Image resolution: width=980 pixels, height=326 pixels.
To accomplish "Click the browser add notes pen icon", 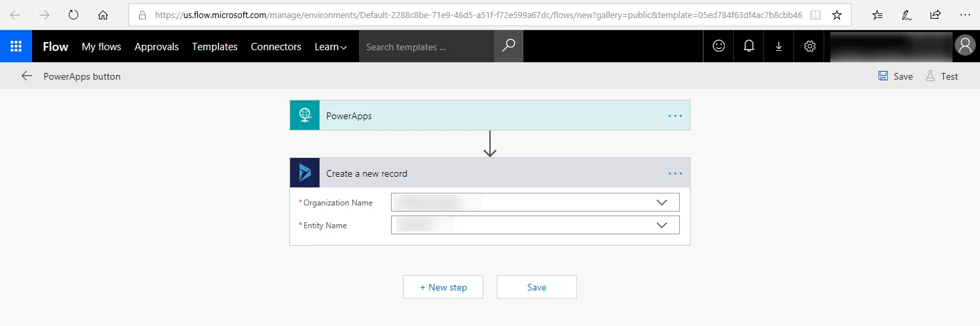I will [906, 15].
